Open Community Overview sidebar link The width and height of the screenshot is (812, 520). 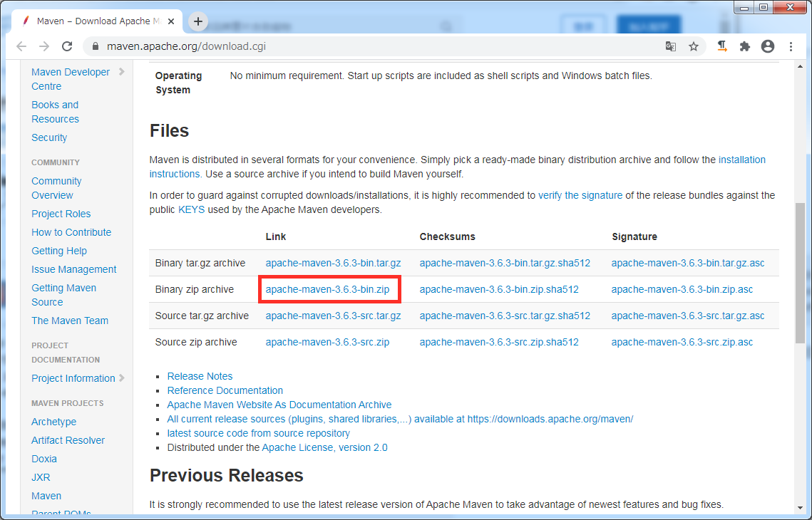(x=56, y=188)
